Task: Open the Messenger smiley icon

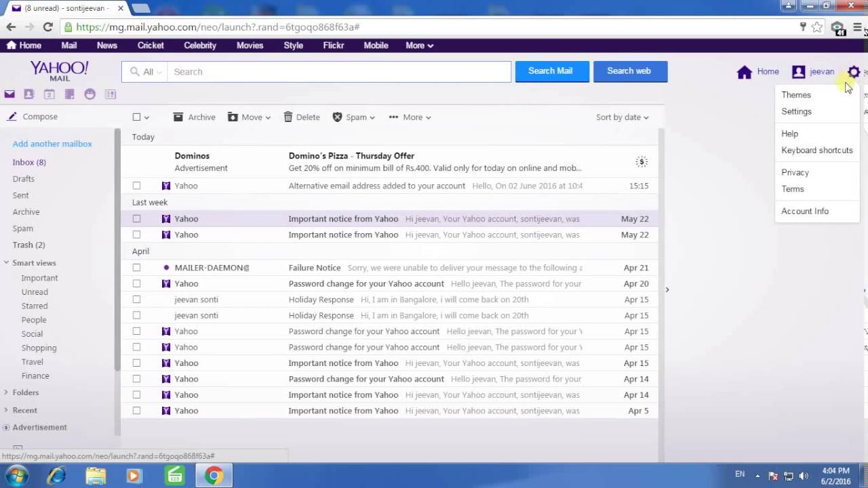Action: click(x=90, y=94)
